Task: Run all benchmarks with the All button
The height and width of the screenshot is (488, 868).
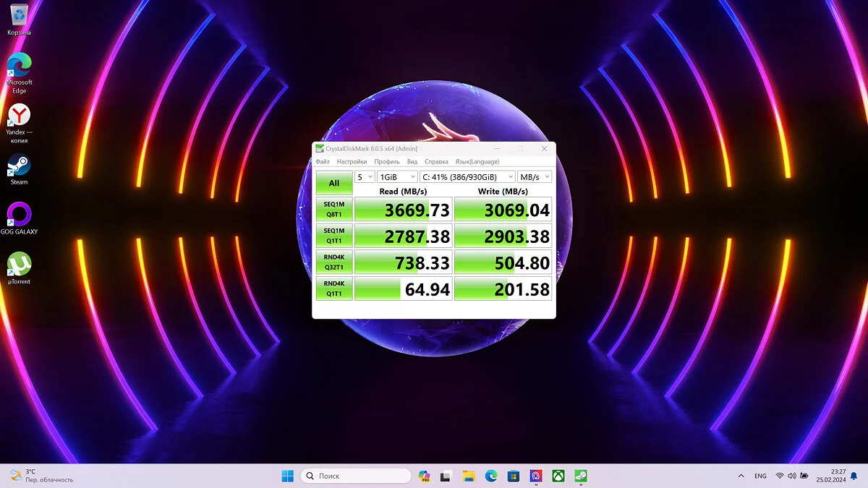Action: (x=334, y=183)
